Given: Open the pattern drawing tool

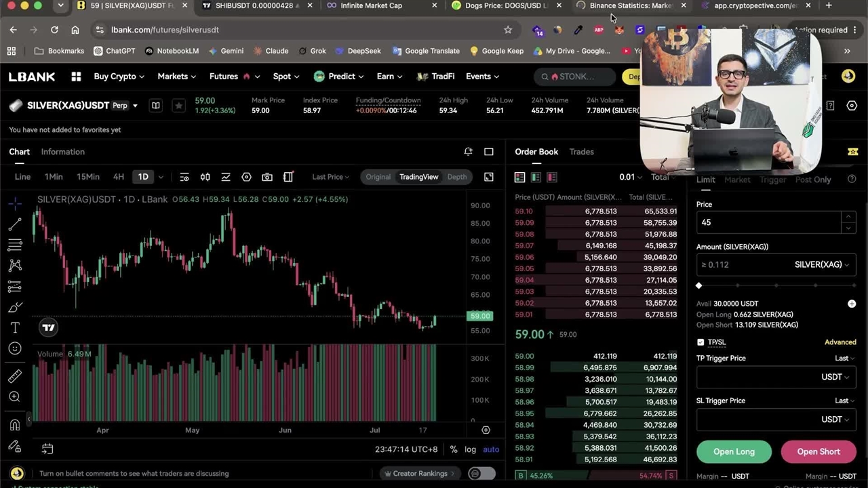Looking at the screenshot, I should point(15,266).
